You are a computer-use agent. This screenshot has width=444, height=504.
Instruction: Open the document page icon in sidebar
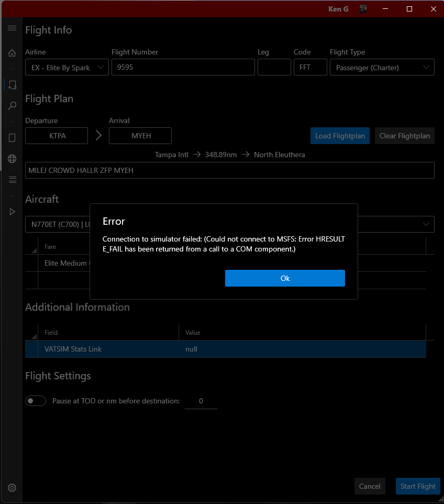tap(12, 138)
